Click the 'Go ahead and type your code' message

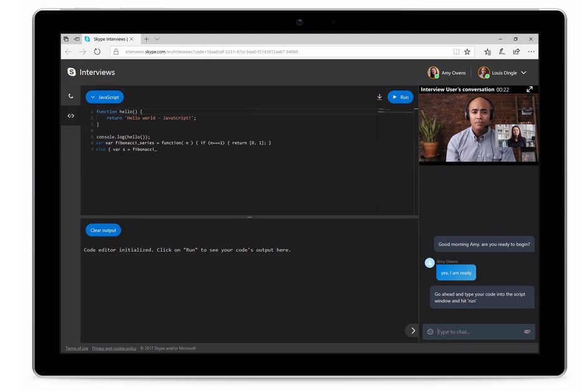click(482, 297)
